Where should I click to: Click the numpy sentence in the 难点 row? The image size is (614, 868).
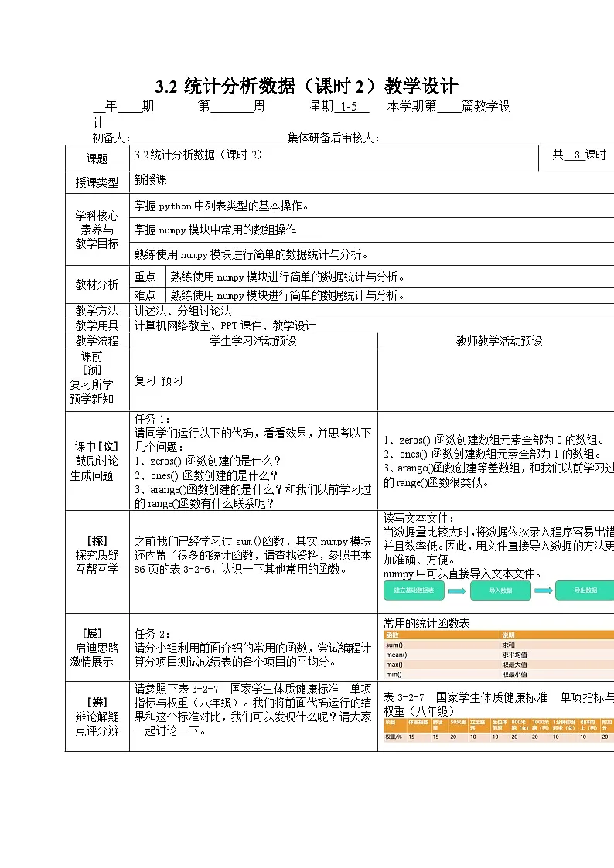[x=288, y=295]
